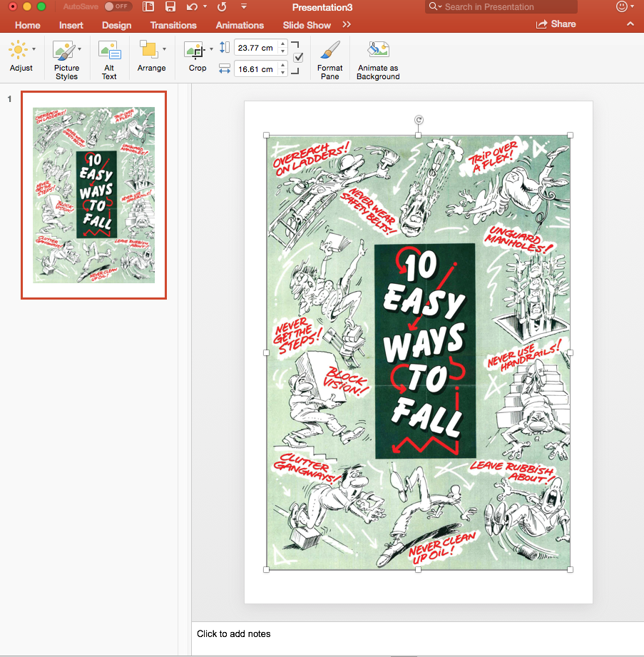The image size is (644, 657).
Task: Click the rotation handle above the picture
Action: pos(419,120)
